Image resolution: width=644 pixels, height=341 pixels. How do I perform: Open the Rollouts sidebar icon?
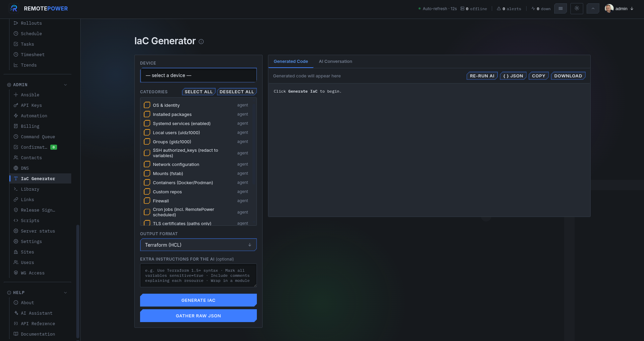point(16,23)
